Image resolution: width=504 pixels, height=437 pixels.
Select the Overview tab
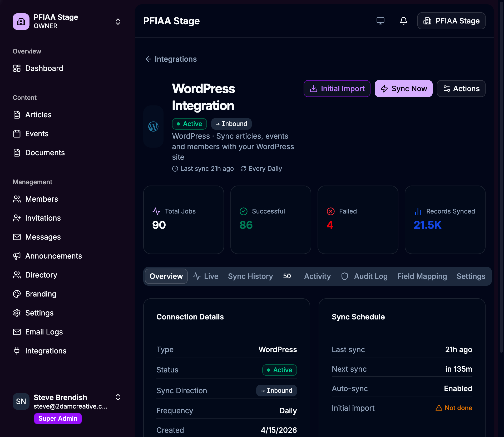coord(166,276)
